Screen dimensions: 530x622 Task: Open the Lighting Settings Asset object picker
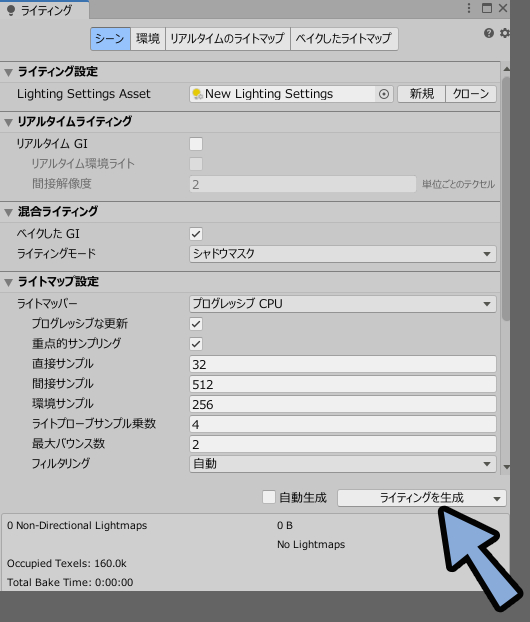[384, 94]
